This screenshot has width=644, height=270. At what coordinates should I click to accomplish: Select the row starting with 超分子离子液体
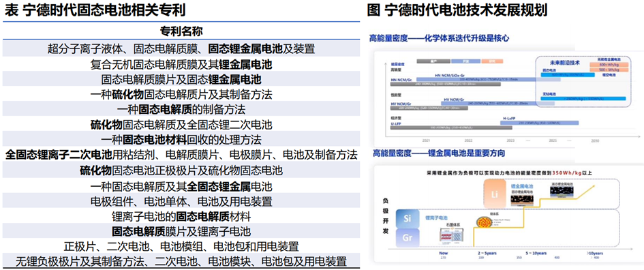(181, 49)
